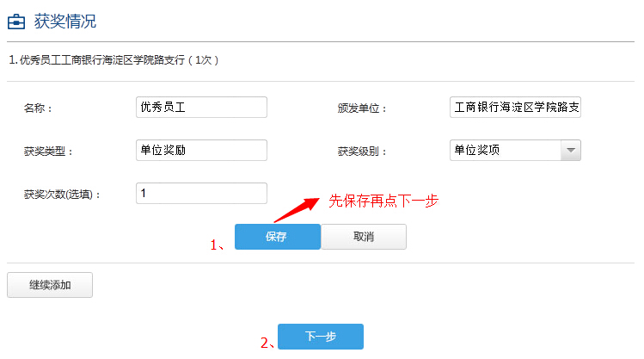Viewport: 644px width, 359px height.
Task: Focus the 颁发单位 text field
Action: pyautogui.click(x=515, y=107)
